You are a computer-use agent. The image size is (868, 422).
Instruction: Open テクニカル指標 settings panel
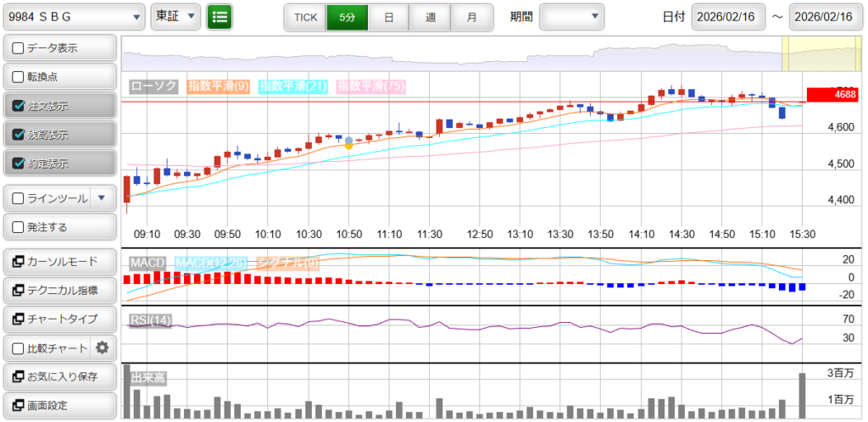click(58, 291)
